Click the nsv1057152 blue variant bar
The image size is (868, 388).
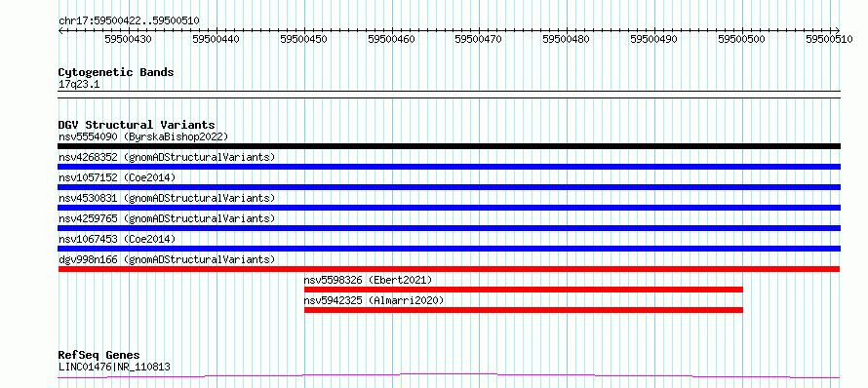click(449, 187)
